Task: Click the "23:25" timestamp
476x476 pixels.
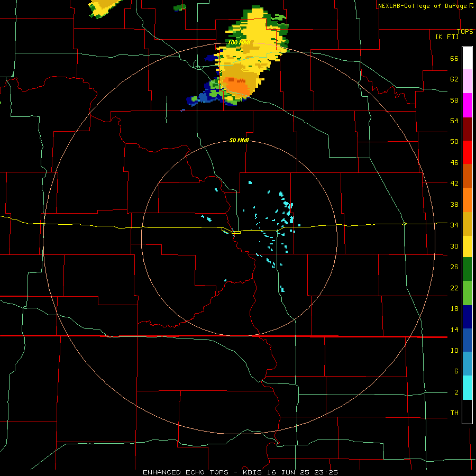Action: (x=326, y=472)
